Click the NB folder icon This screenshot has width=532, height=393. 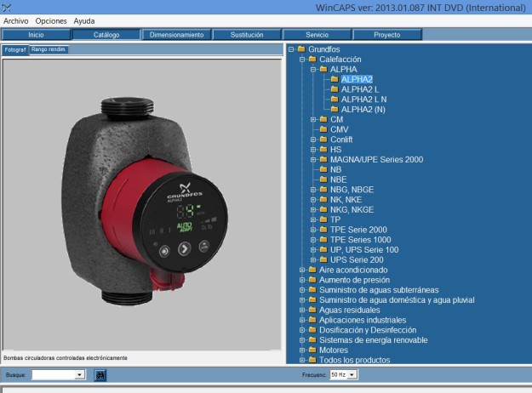[x=323, y=169]
